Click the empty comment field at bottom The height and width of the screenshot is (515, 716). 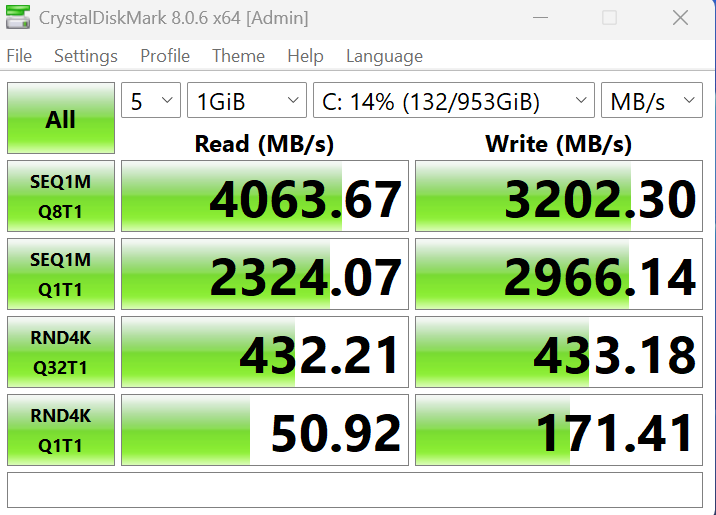[x=355, y=490]
